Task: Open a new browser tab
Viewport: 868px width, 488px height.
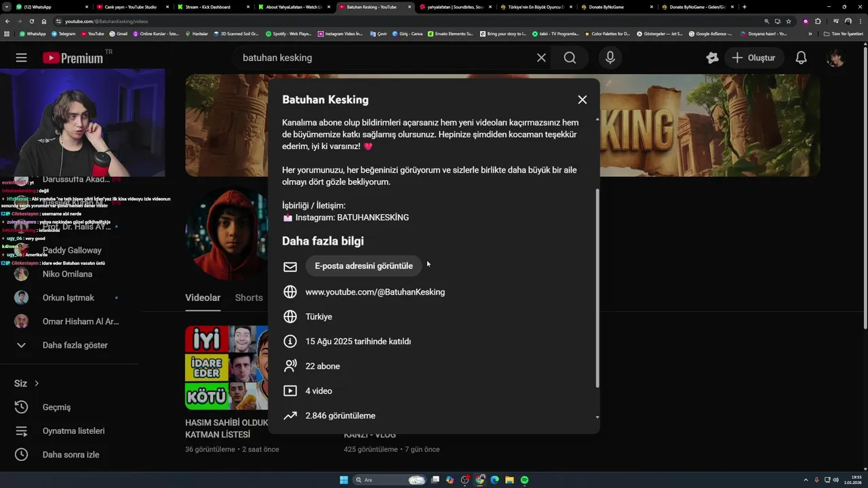Action: click(x=745, y=7)
